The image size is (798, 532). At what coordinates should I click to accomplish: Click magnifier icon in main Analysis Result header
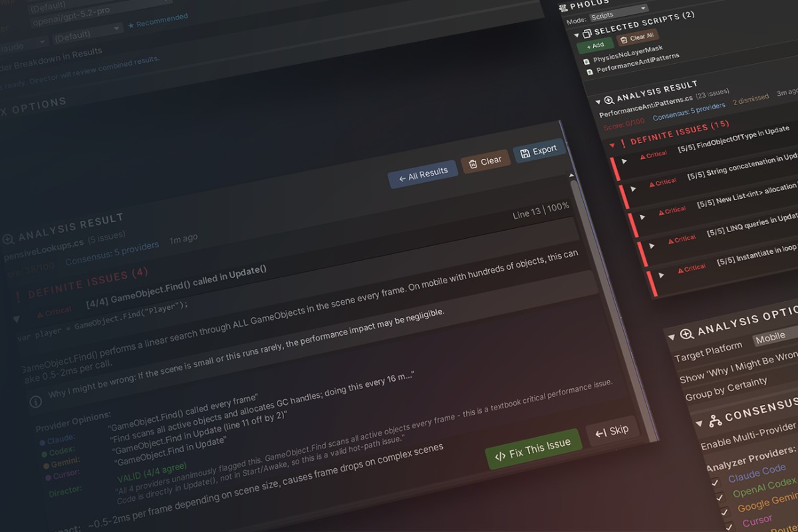[x=8, y=239]
